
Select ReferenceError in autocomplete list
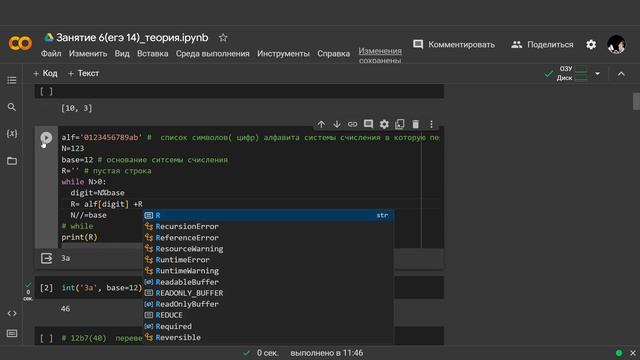(x=269, y=238)
